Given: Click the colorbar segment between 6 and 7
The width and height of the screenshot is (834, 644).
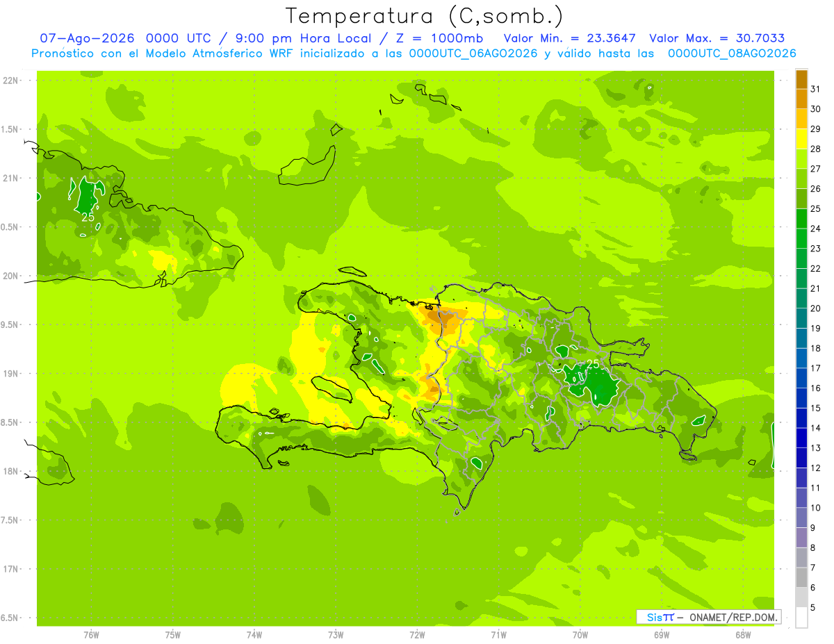Looking at the screenshot, I should [x=801, y=577].
